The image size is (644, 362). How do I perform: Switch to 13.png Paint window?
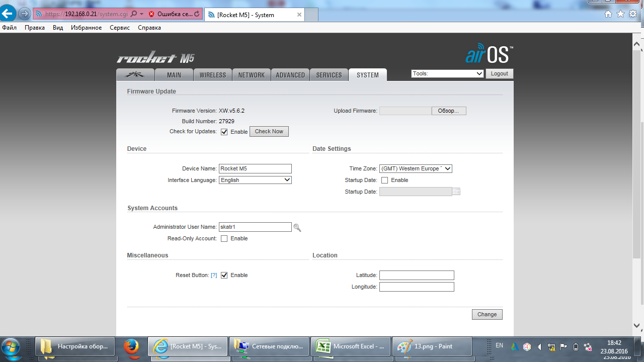[432, 346]
